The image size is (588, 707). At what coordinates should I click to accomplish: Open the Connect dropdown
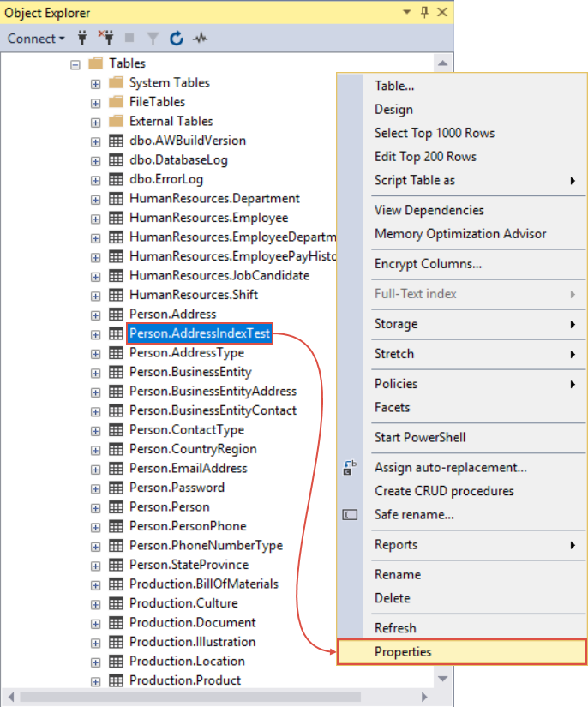(36, 39)
